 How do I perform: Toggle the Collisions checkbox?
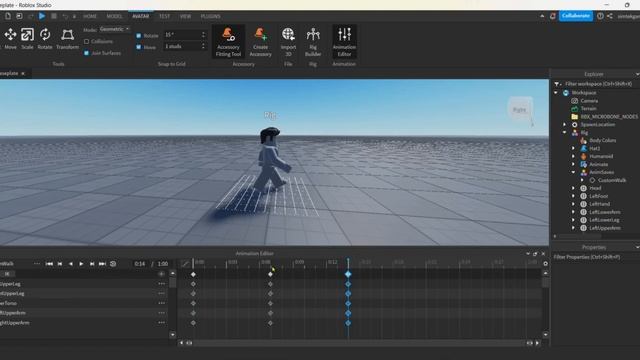coord(87,42)
